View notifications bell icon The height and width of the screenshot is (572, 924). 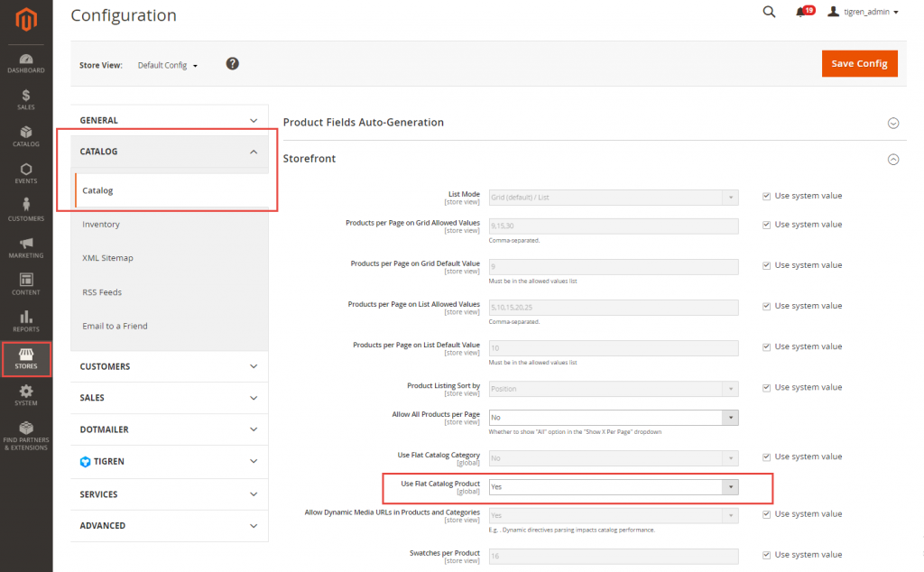click(x=799, y=12)
